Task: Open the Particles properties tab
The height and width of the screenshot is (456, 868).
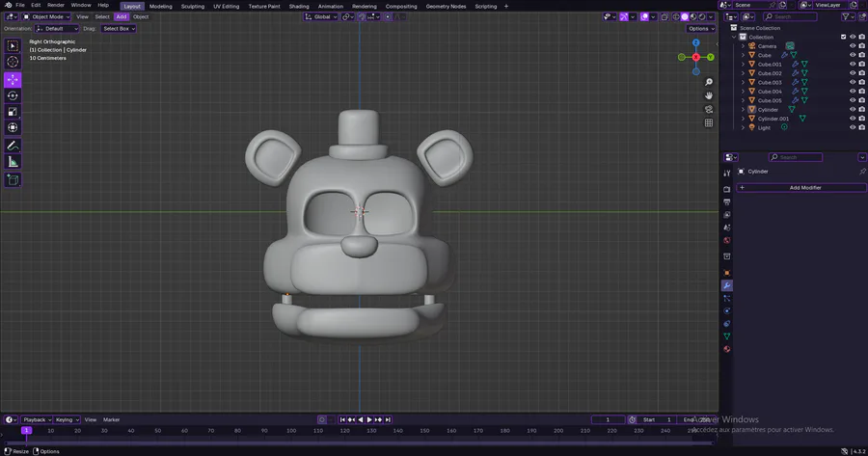Action: click(x=727, y=298)
